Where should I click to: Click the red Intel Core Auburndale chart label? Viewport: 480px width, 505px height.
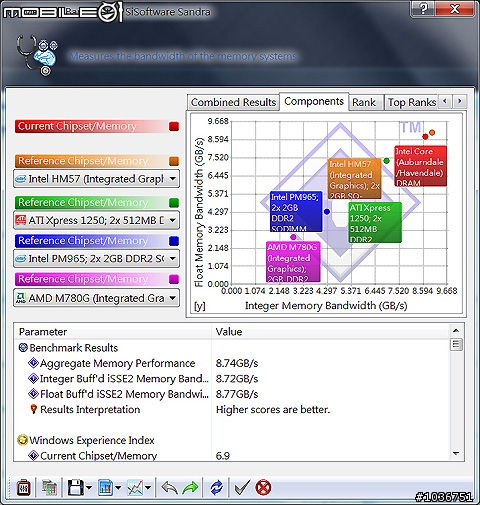pyautogui.click(x=420, y=166)
